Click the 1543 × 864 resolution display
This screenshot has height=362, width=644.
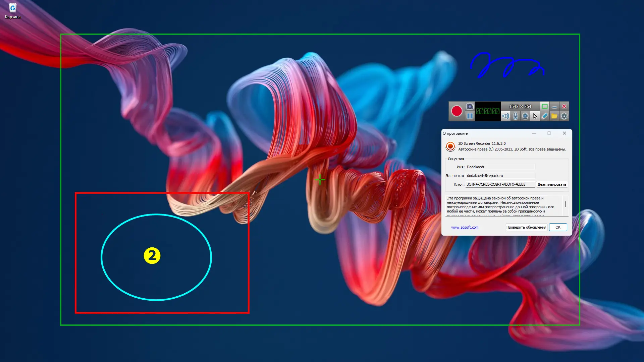[520, 106]
